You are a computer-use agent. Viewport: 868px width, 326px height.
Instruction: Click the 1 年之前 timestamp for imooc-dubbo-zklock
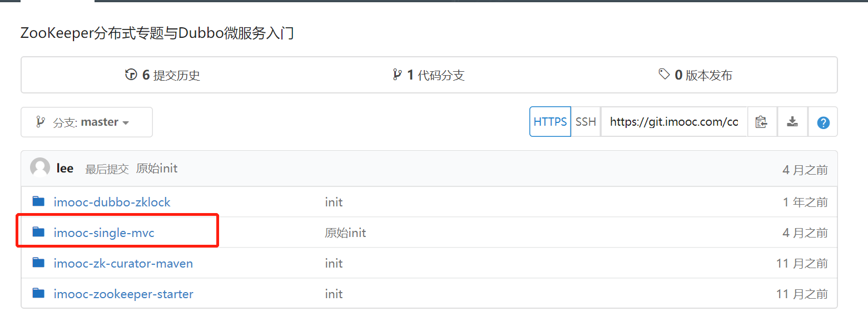click(805, 202)
